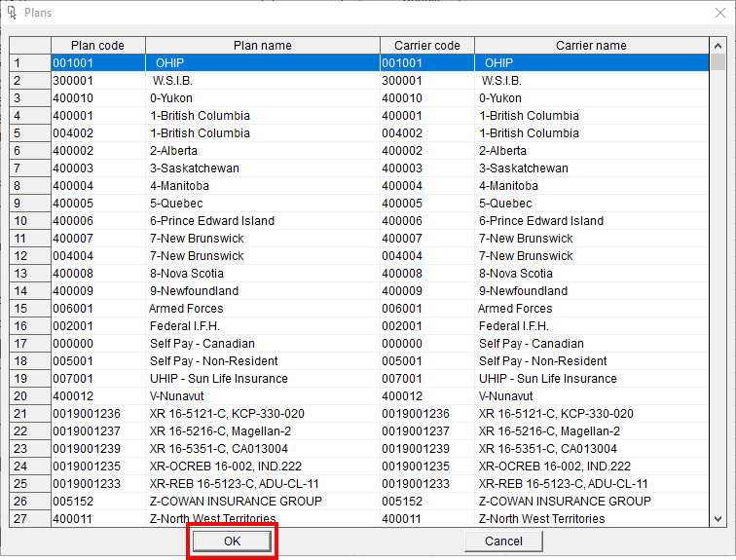
Task: Select plan name XR-REB 16-5123-C, ADU-CL-11
Action: 263,483
